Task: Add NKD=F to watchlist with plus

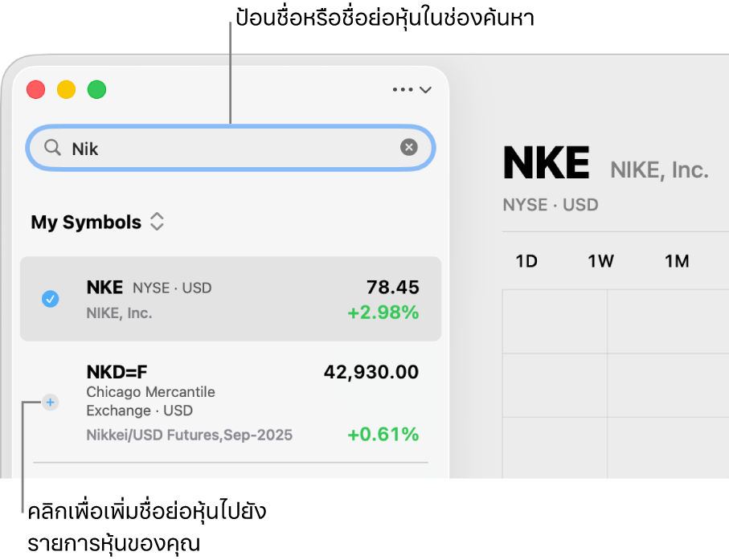Action: click(x=50, y=402)
